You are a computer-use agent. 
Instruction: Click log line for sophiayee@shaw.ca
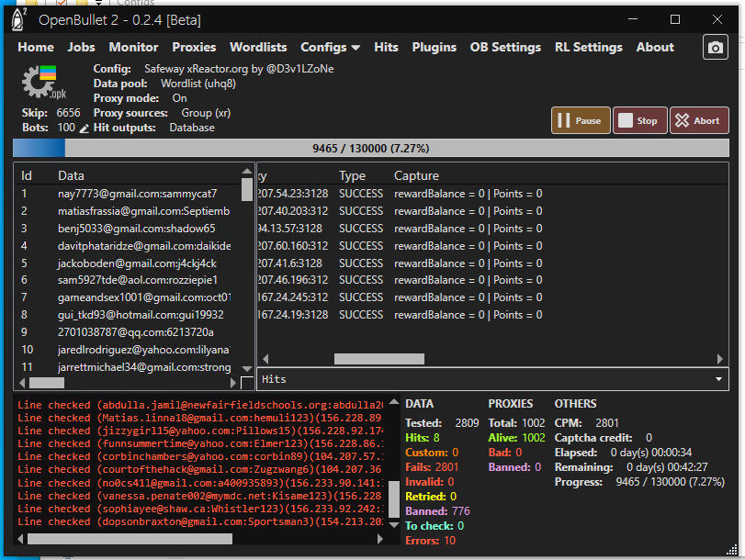coord(200,509)
